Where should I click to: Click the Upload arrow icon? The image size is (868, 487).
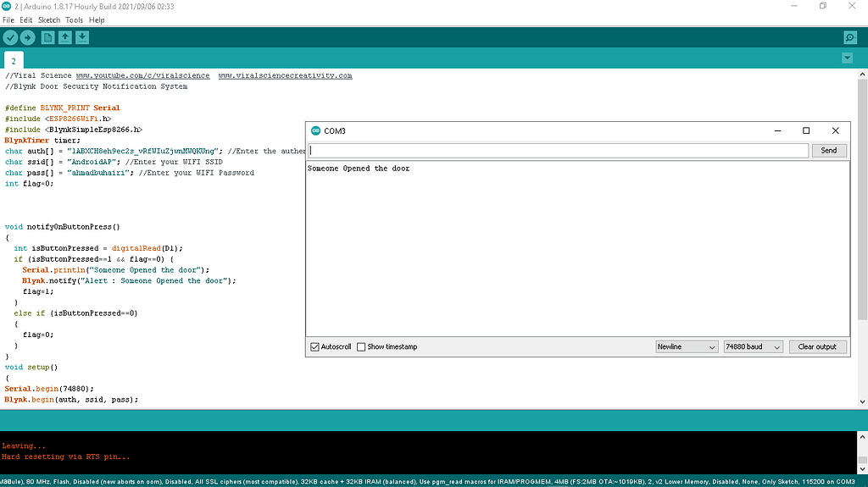(x=28, y=37)
